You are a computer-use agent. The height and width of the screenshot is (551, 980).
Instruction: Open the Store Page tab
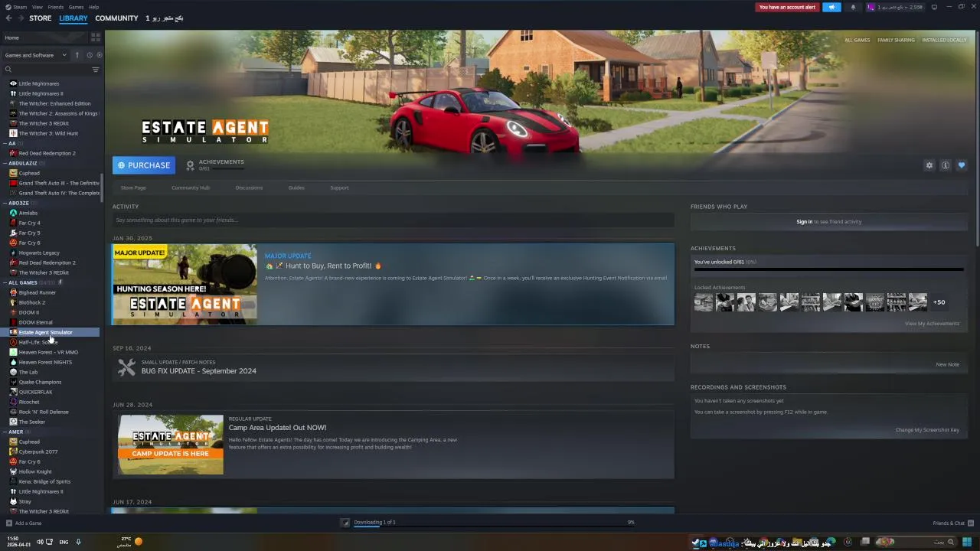click(x=133, y=187)
